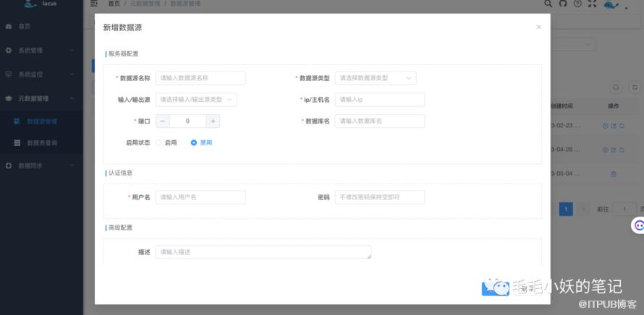Click the help question mark icon

click(x=577, y=4)
